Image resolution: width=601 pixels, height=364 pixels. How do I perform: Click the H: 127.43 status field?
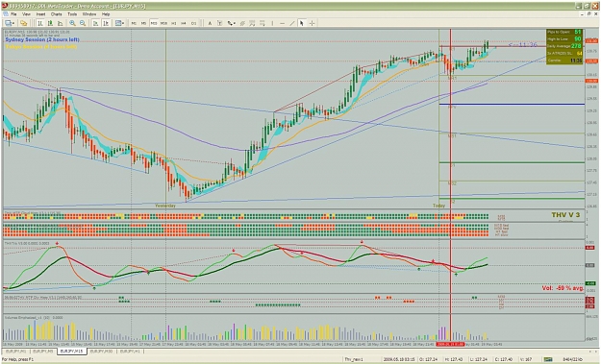click(x=454, y=359)
